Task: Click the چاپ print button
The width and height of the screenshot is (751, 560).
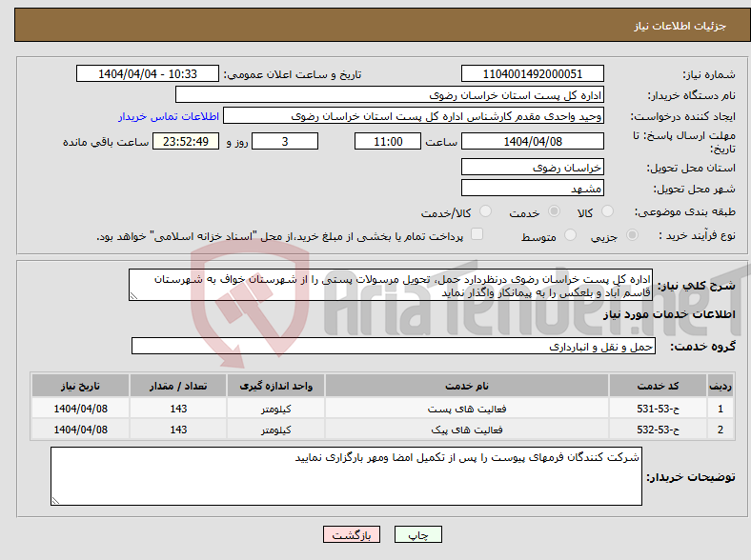Action: click(x=417, y=534)
